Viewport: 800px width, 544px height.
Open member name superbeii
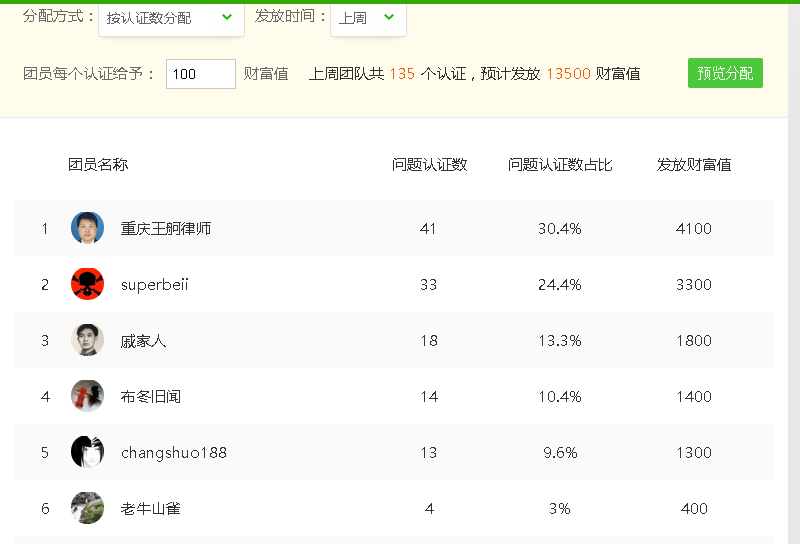[155, 284]
